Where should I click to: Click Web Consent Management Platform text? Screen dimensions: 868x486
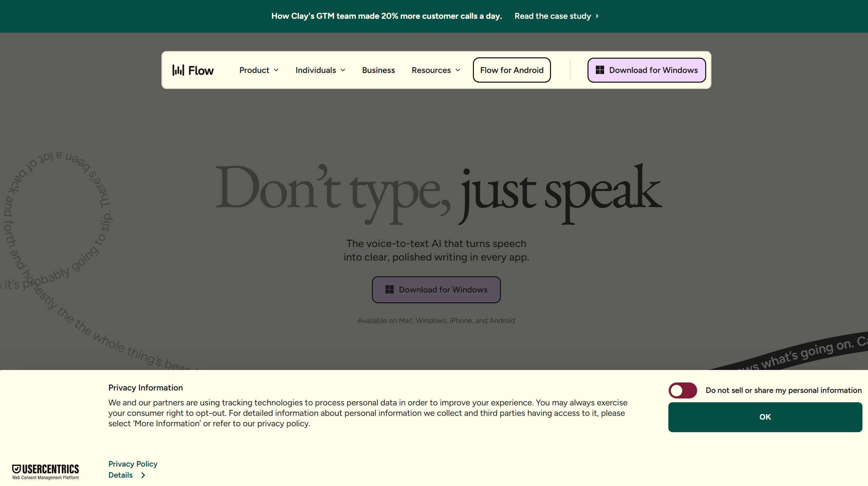pos(45,478)
